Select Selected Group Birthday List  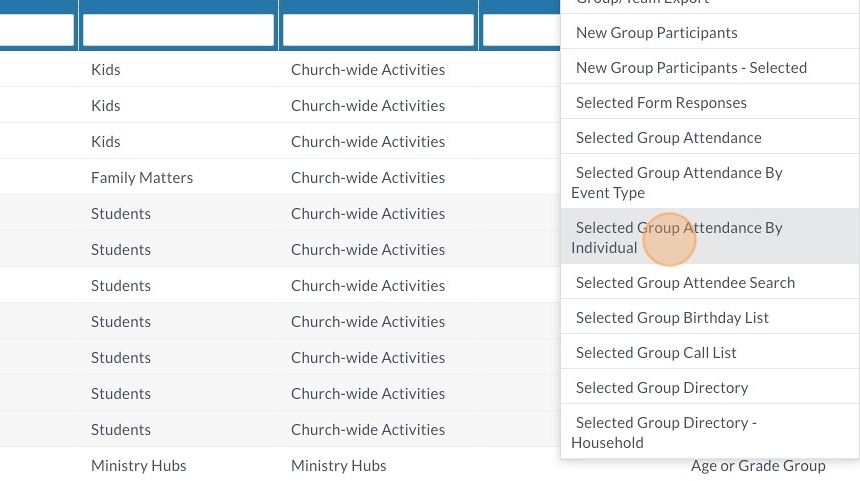click(x=672, y=318)
